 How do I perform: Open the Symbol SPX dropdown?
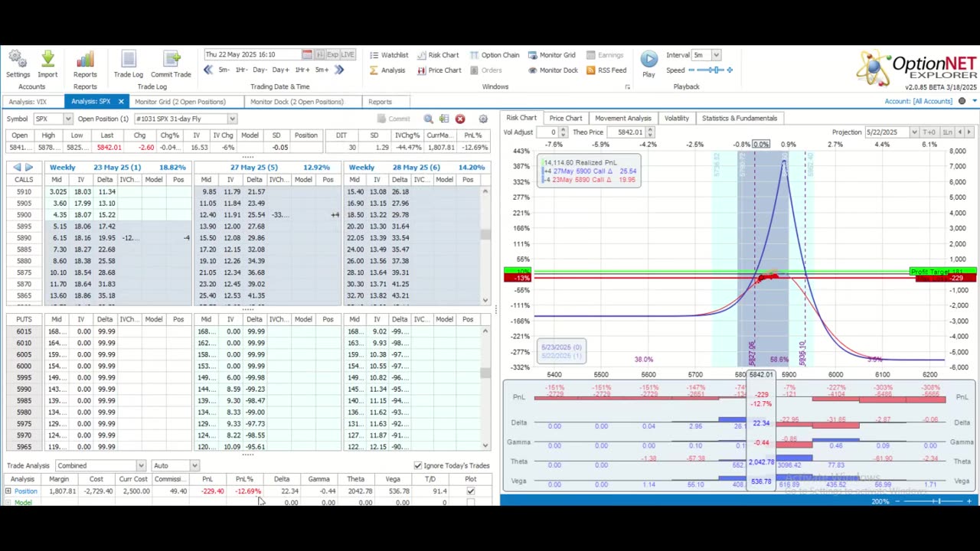67,119
